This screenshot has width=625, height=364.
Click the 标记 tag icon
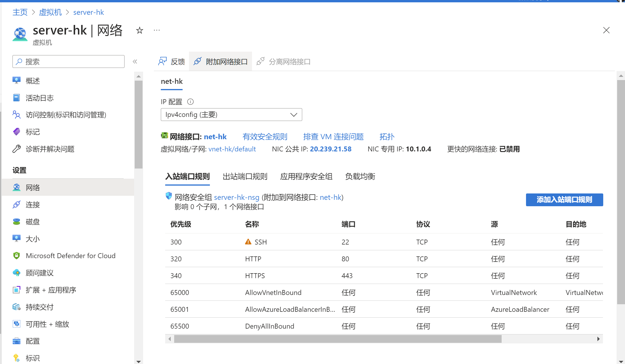17,132
